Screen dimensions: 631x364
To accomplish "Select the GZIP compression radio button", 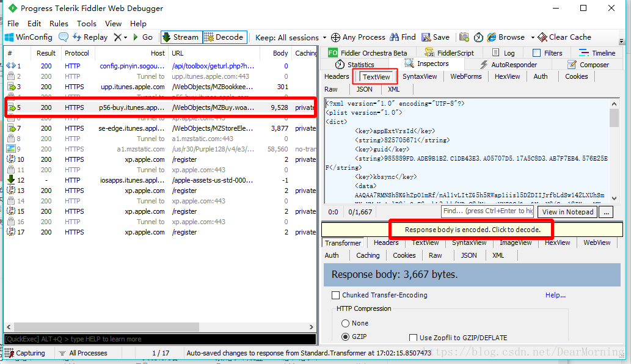I will tap(345, 337).
